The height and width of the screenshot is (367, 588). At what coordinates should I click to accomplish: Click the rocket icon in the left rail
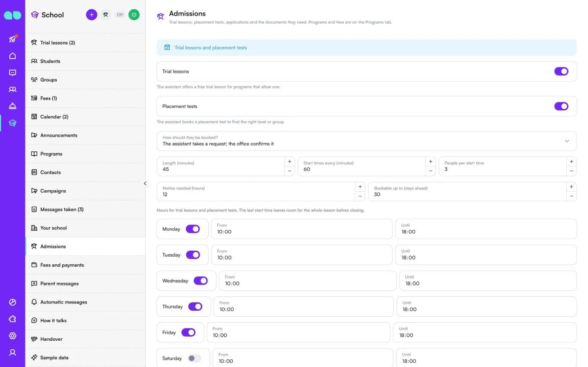point(13,39)
